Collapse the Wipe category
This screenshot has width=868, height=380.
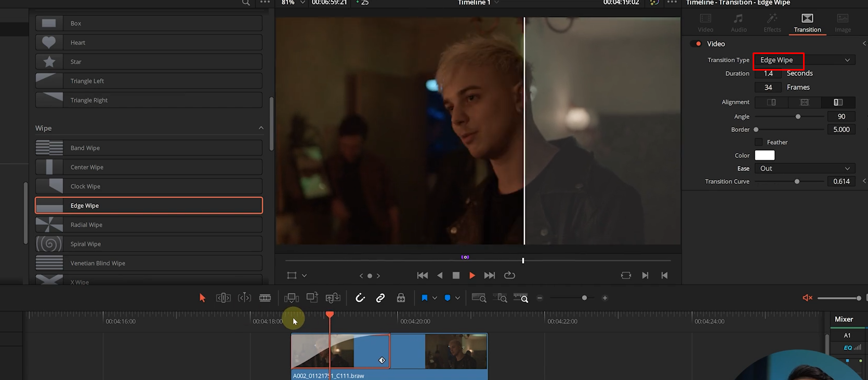pos(261,128)
